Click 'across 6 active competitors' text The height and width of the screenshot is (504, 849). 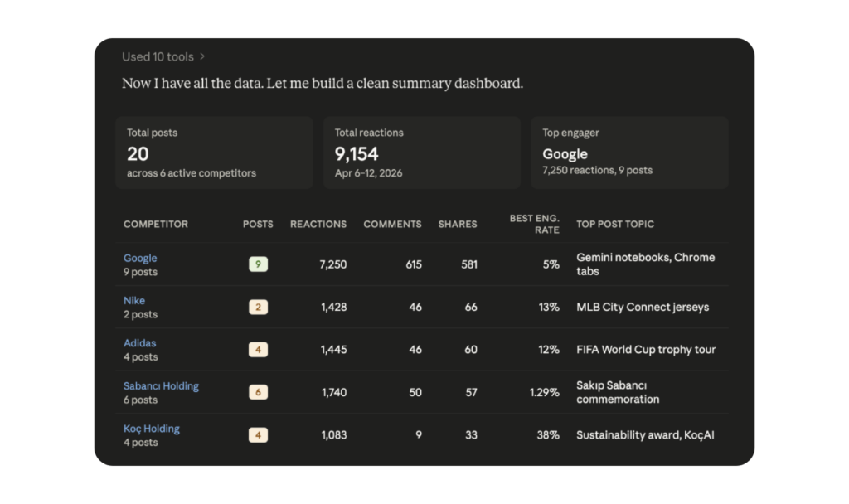[192, 174]
